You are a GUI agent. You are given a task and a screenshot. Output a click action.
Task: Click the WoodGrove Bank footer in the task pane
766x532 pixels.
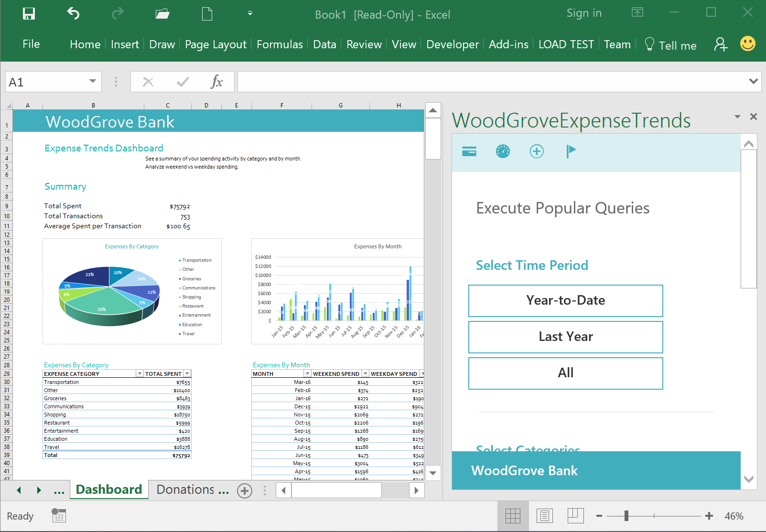tap(596, 470)
